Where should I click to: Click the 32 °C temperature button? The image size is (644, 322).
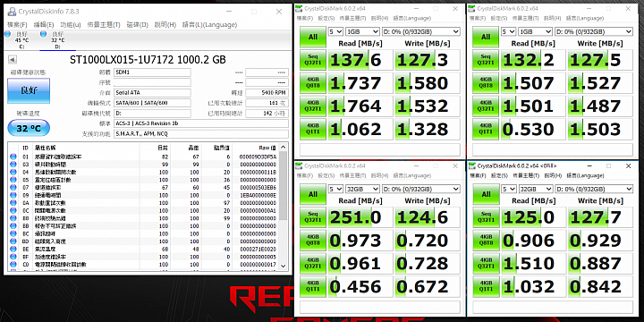tap(29, 129)
